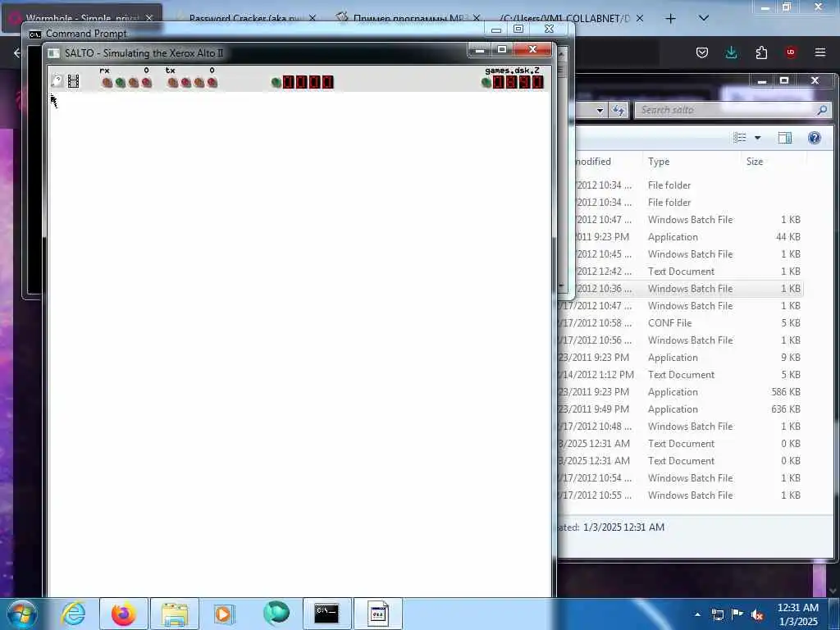Select the batch file modified at 10:55
The height and width of the screenshot is (630, 840).
680,495
